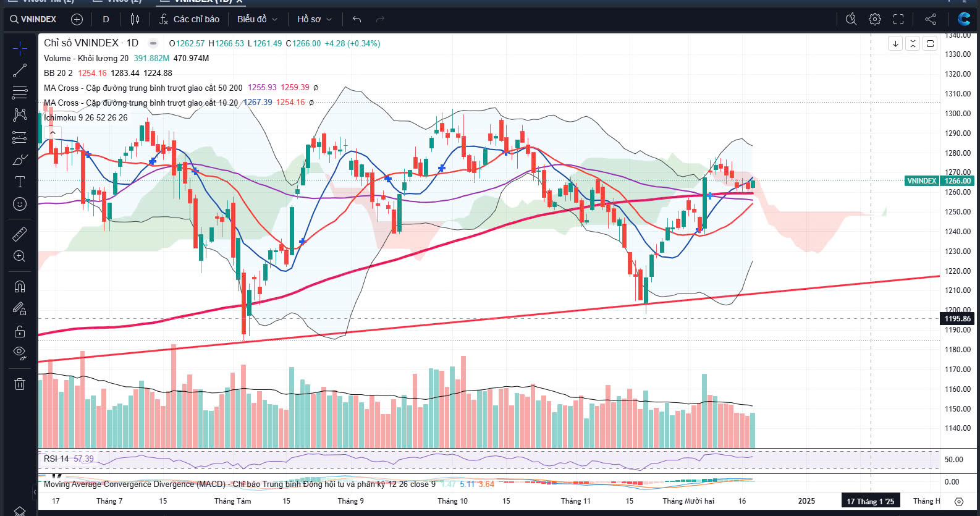Open the quick search lightning icon
Image resolution: width=980 pixels, height=516 pixels.
[851, 19]
